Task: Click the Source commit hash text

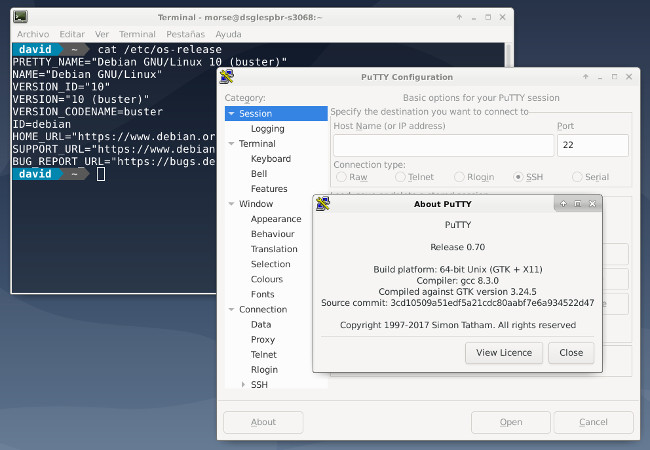Action: (x=492, y=303)
